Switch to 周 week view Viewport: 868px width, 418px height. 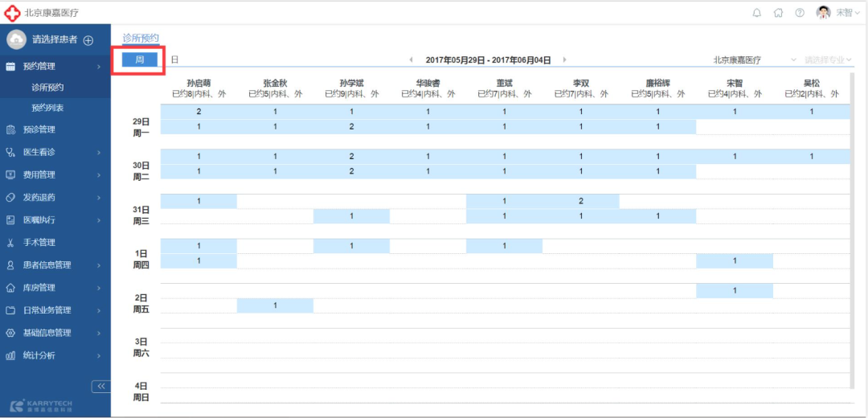click(139, 59)
